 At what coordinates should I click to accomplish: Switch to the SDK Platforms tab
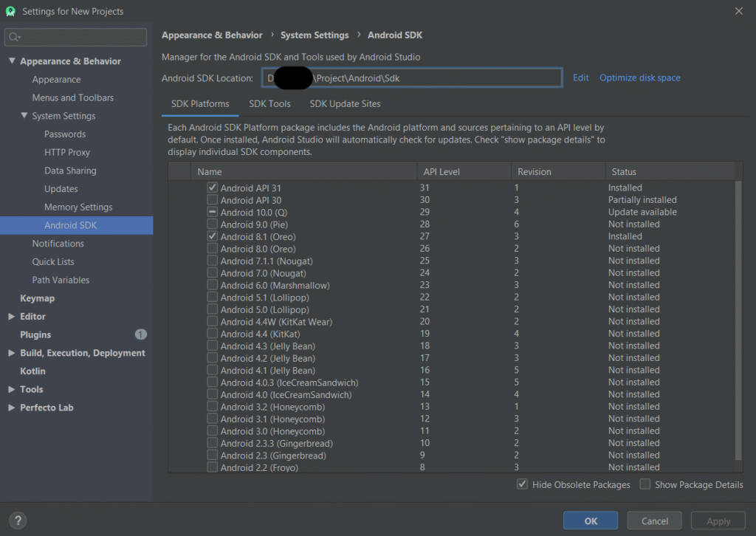click(200, 104)
